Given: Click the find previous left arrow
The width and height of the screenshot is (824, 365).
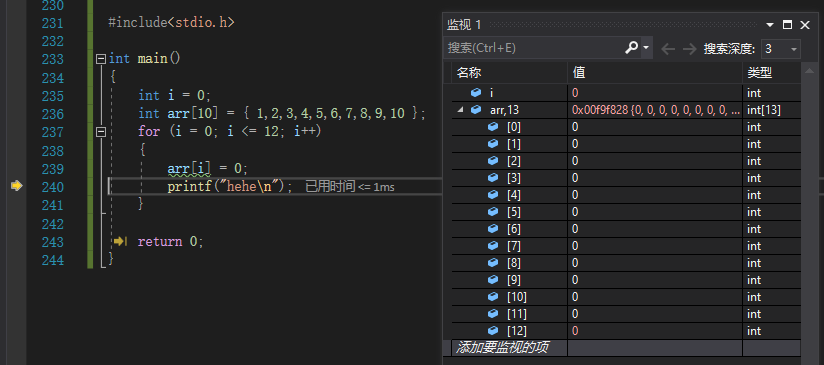Looking at the screenshot, I should pyautogui.click(x=667, y=49).
